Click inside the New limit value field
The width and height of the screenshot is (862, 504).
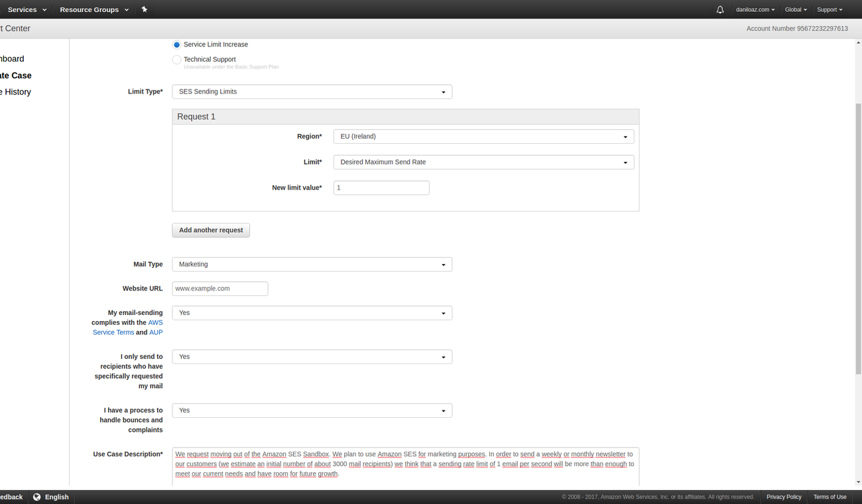pyautogui.click(x=381, y=188)
